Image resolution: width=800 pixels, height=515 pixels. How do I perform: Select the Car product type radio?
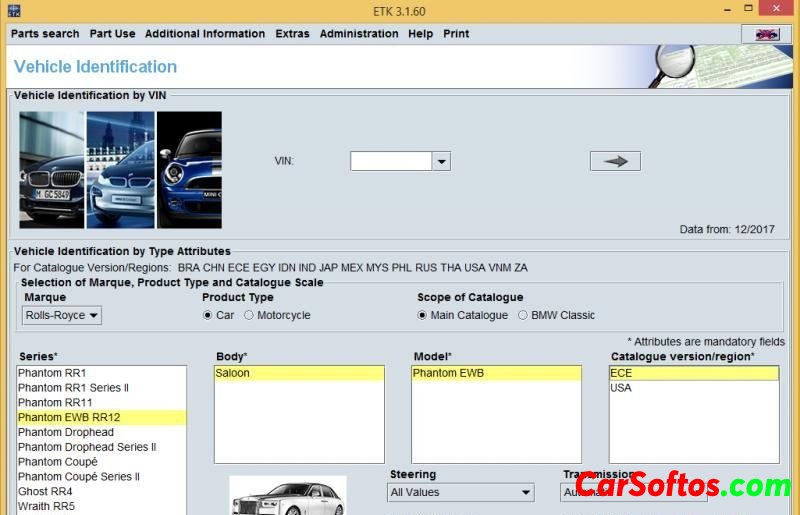point(208,316)
